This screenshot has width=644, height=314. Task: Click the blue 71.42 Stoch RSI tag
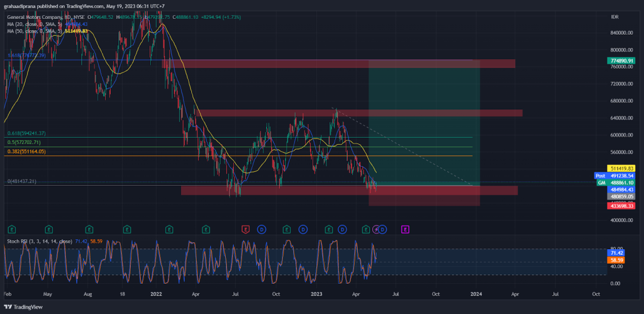615,254
